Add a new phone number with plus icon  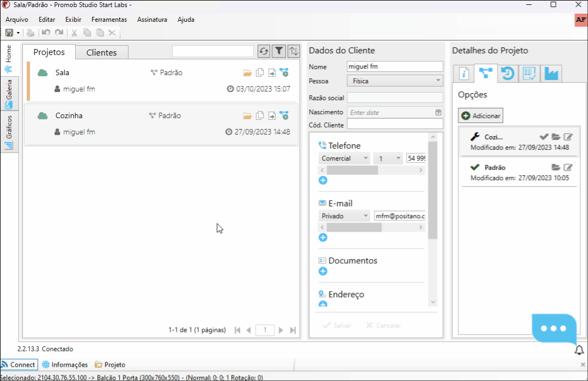click(x=323, y=180)
